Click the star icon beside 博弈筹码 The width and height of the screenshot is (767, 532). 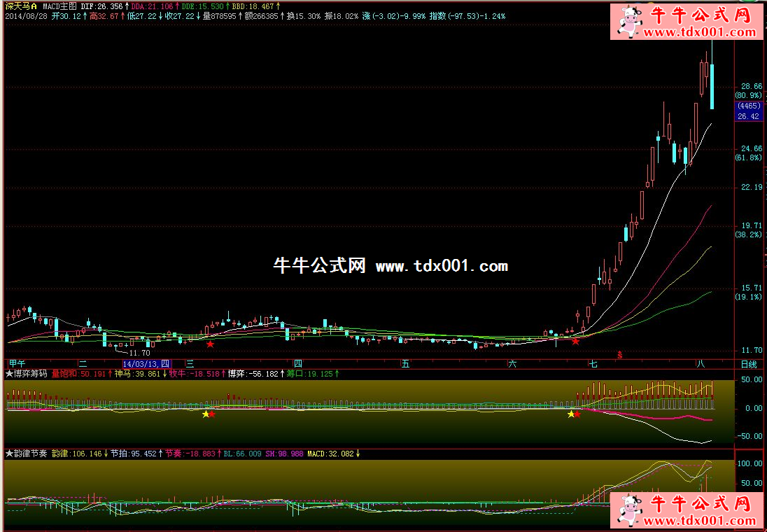pos(8,374)
